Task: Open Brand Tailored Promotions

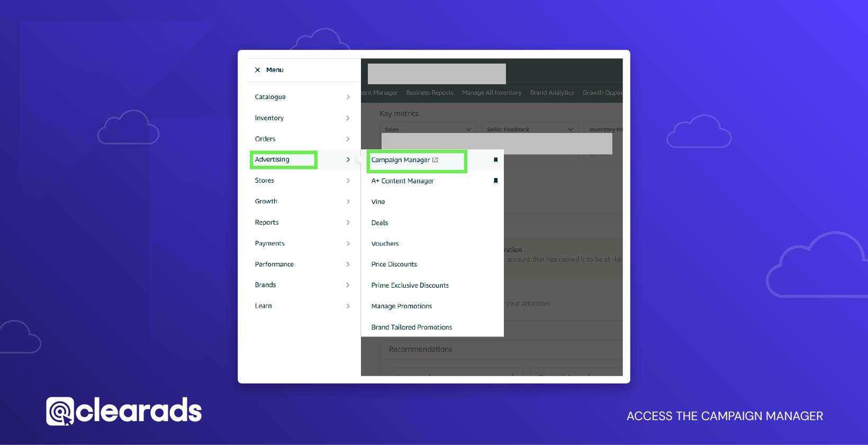Action: [x=411, y=327]
